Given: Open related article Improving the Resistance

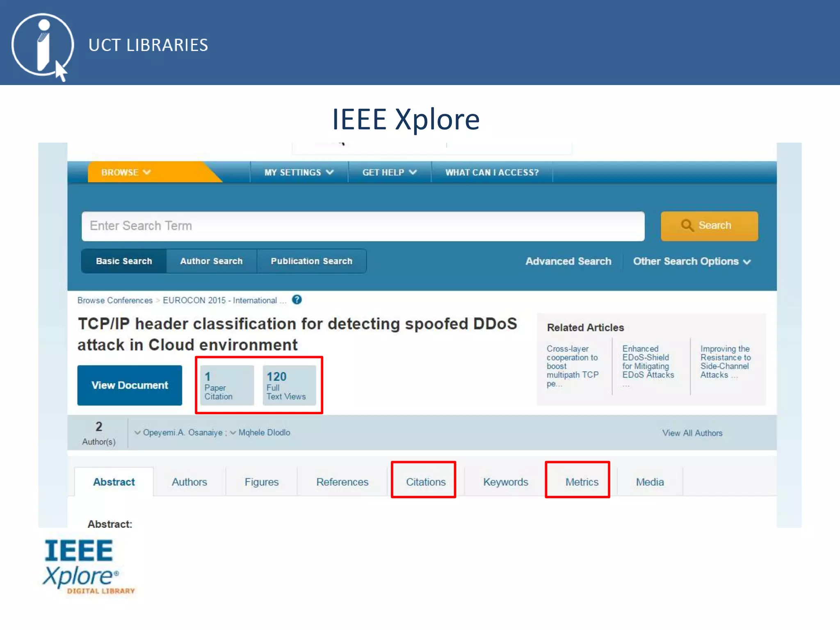Looking at the screenshot, I should [726, 362].
